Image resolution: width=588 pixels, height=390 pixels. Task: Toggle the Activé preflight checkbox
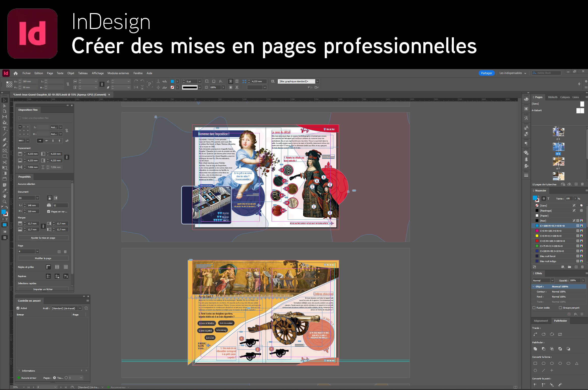(x=18, y=308)
